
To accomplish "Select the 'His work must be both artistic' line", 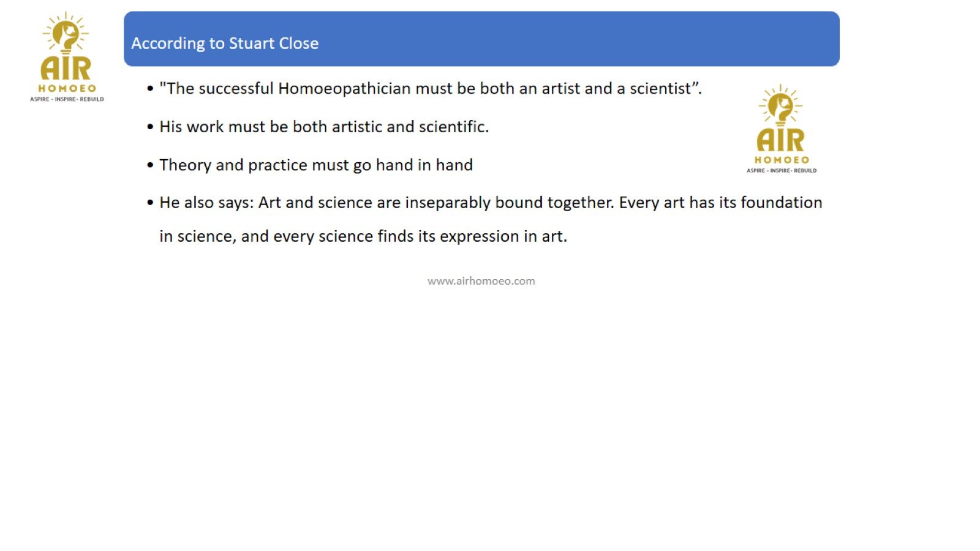I will 324,127.
